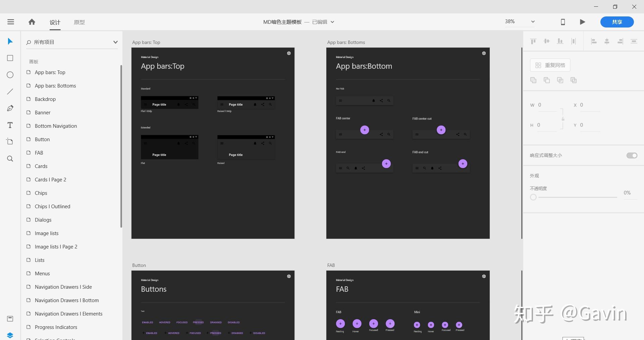Select the Pen tool
Image resolution: width=644 pixels, height=340 pixels.
[x=10, y=108]
